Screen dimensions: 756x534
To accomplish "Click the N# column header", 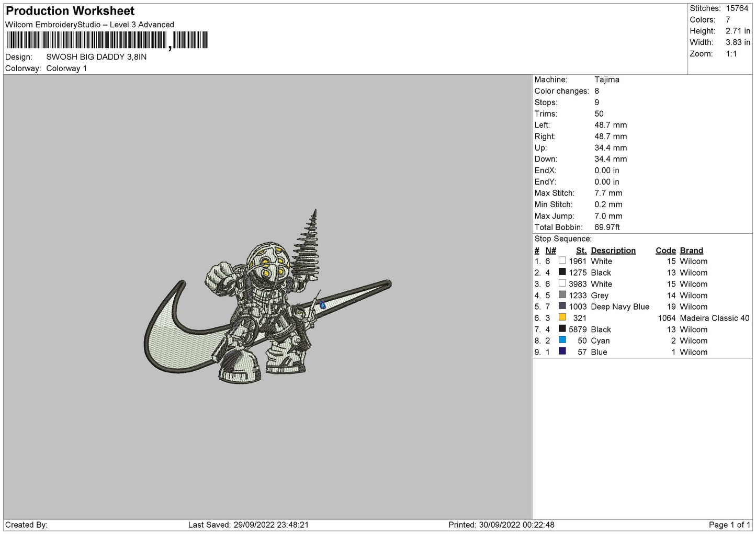I will (x=550, y=251).
